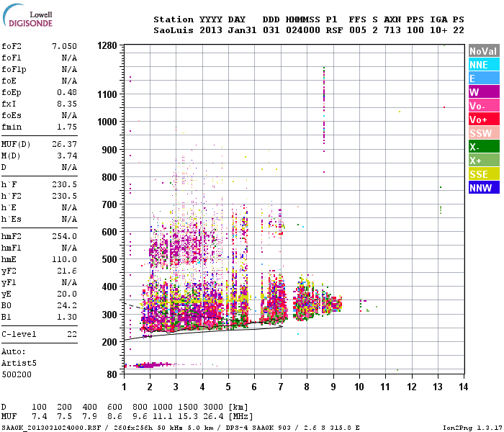The height and width of the screenshot is (432, 504).
Task: Select the NNE cyan legend swatch
Action: 484,65
